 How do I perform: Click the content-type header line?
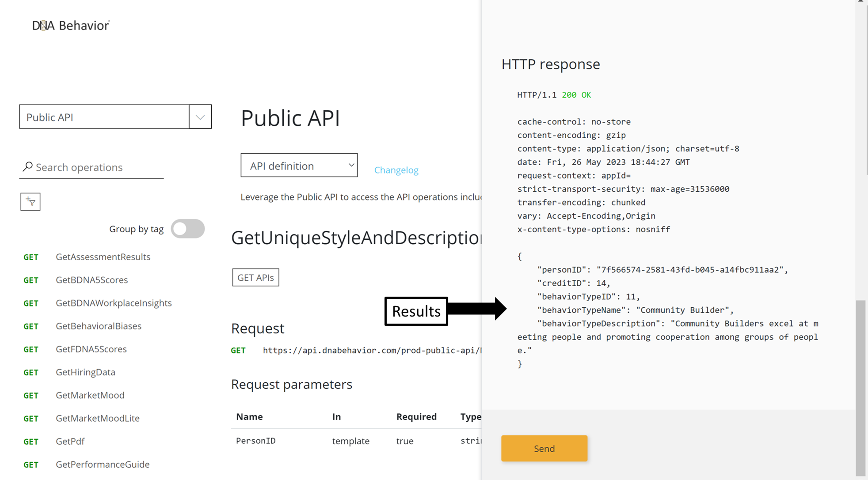pyautogui.click(x=628, y=149)
